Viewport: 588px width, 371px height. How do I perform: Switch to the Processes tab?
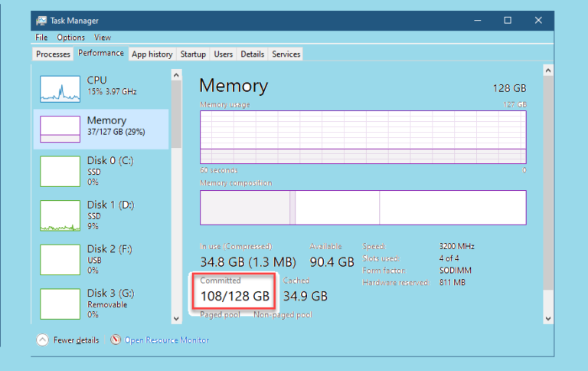(53, 54)
